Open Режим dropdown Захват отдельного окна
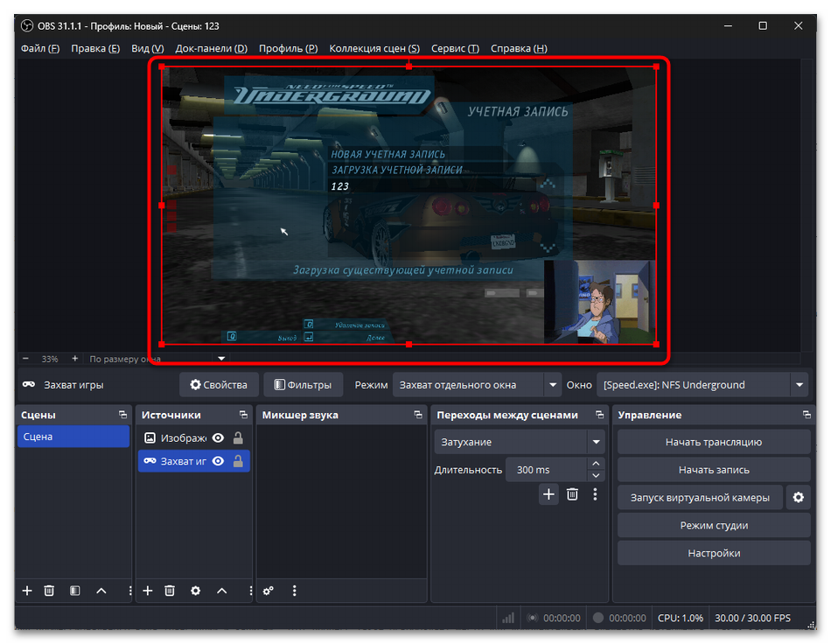The width and height of the screenshot is (831, 644). [477, 385]
